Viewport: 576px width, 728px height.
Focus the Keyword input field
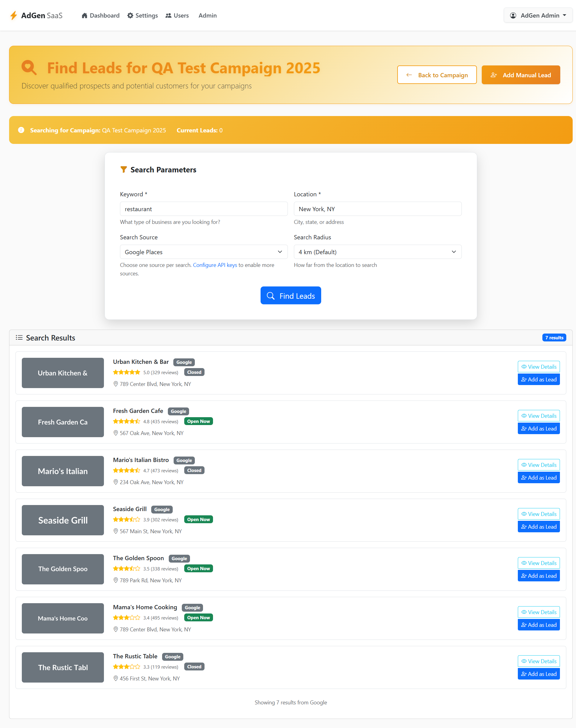click(204, 209)
